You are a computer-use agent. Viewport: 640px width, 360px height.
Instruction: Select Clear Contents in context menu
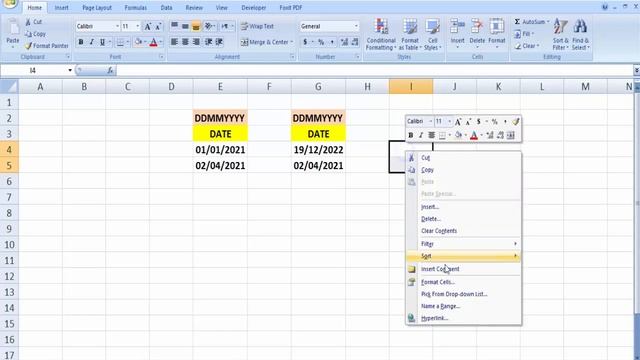[x=464, y=231]
